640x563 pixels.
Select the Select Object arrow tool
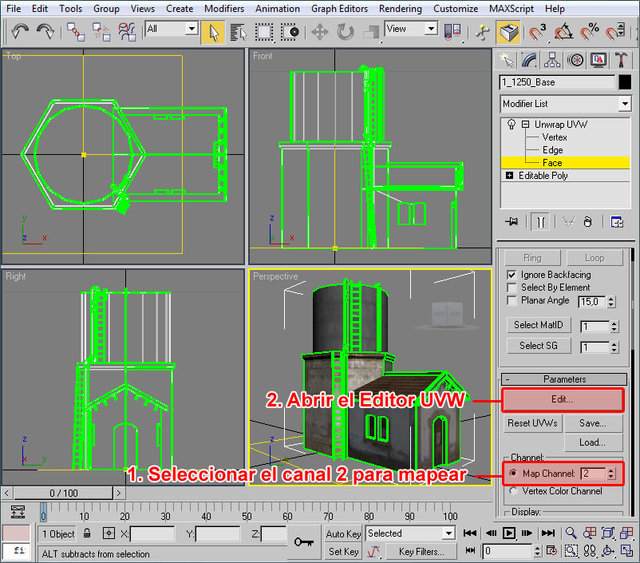[213, 31]
